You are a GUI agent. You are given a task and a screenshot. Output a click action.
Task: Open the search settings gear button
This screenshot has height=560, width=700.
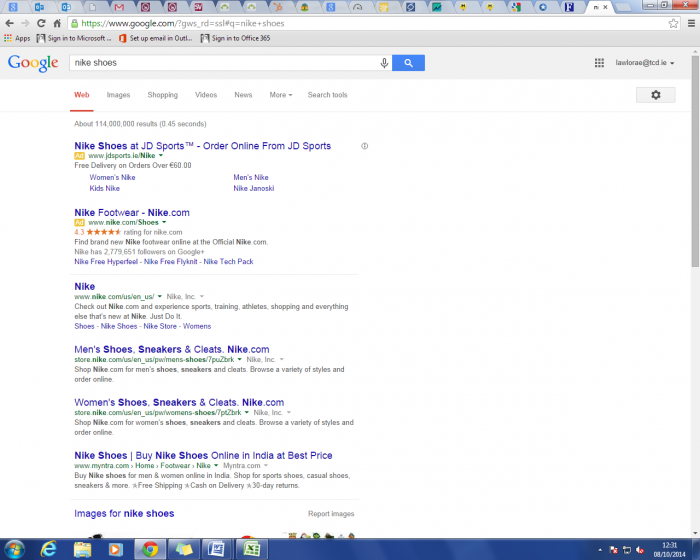click(x=655, y=95)
